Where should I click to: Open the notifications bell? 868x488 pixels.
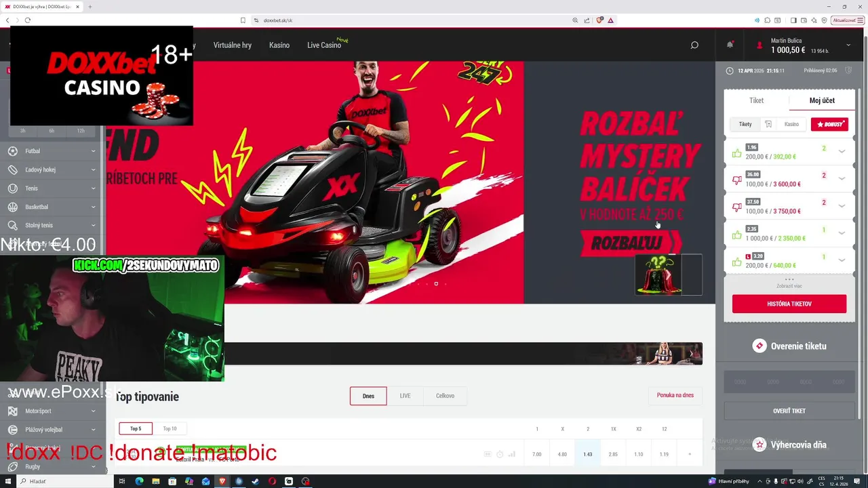pyautogui.click(x=730, y=45)
